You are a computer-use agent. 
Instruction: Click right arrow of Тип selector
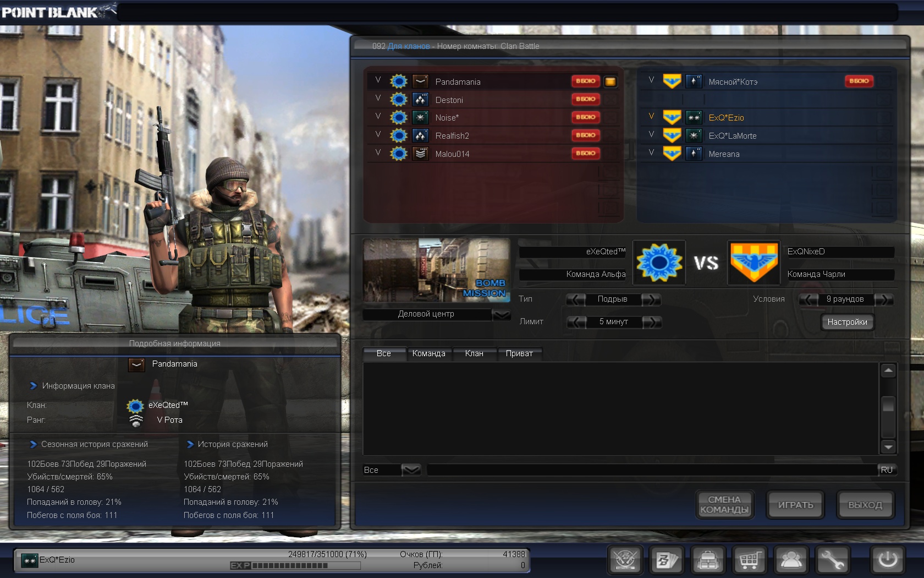651,299
